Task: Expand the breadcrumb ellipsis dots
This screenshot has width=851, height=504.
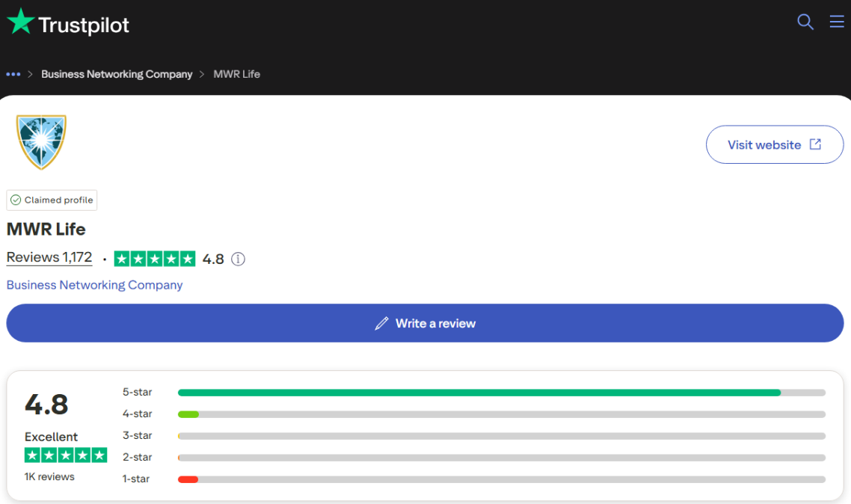Action: [13, 74]
